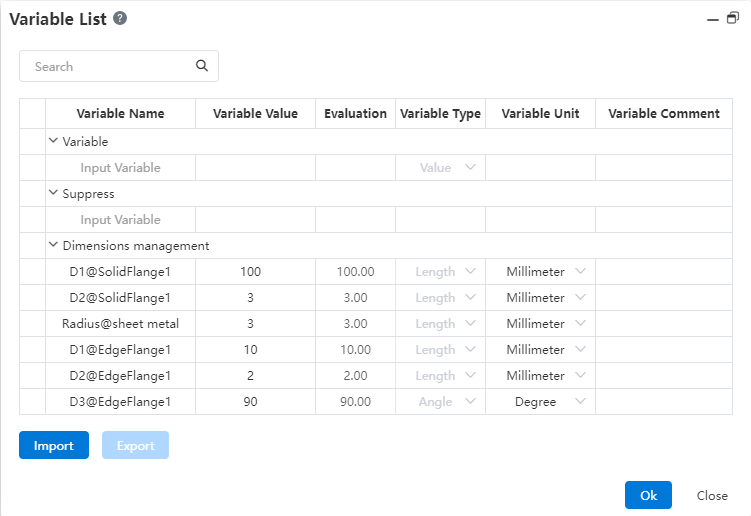Click the Import button
This screenshot has width=751, height=516.
pos(54,445)
